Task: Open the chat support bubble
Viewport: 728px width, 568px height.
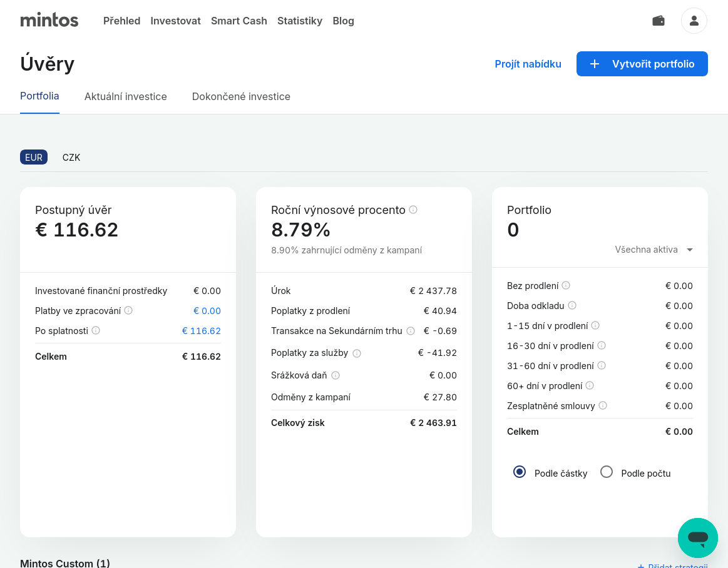Action: [697, 537]
